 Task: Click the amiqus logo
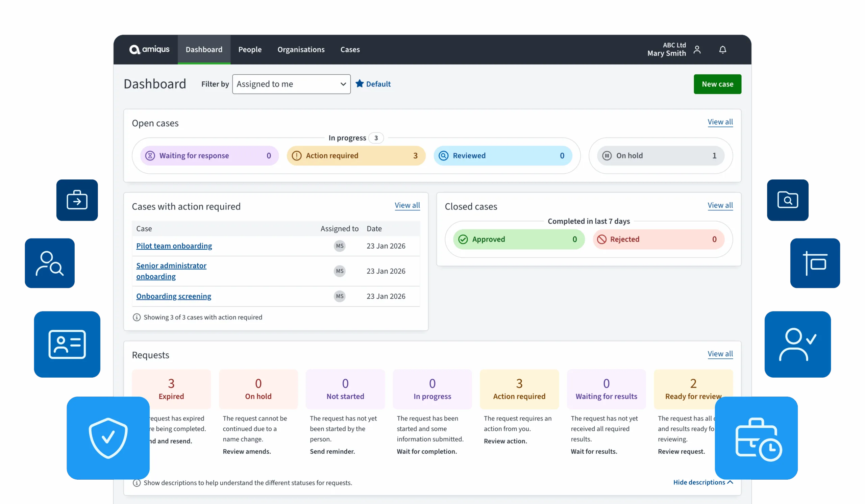(x=149, y=49)
